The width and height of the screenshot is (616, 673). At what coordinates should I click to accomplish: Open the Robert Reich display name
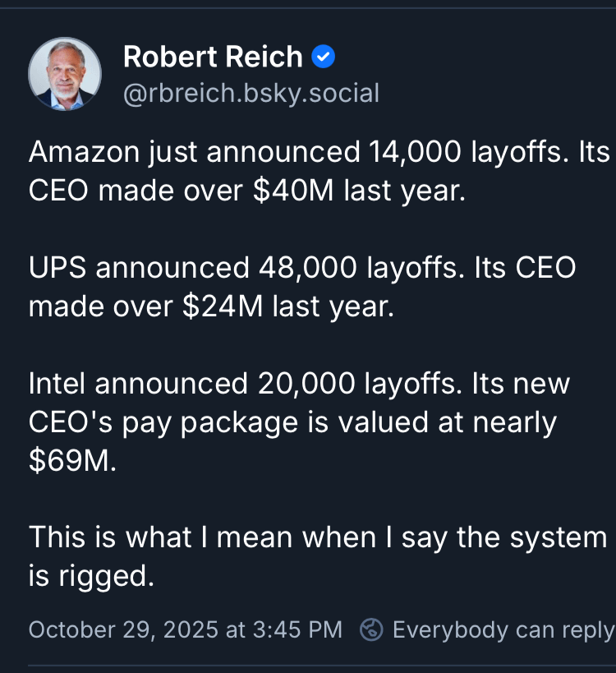tap(213, 57)
